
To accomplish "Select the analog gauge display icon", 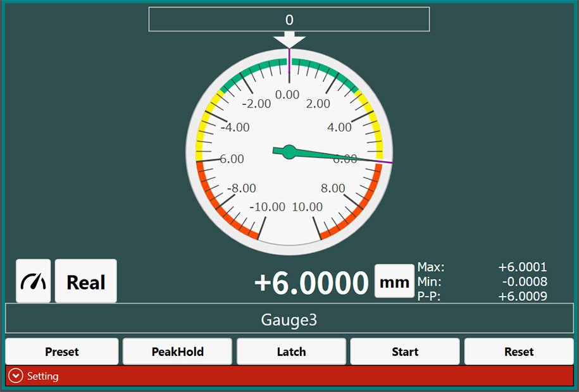I will coord(33,281).
